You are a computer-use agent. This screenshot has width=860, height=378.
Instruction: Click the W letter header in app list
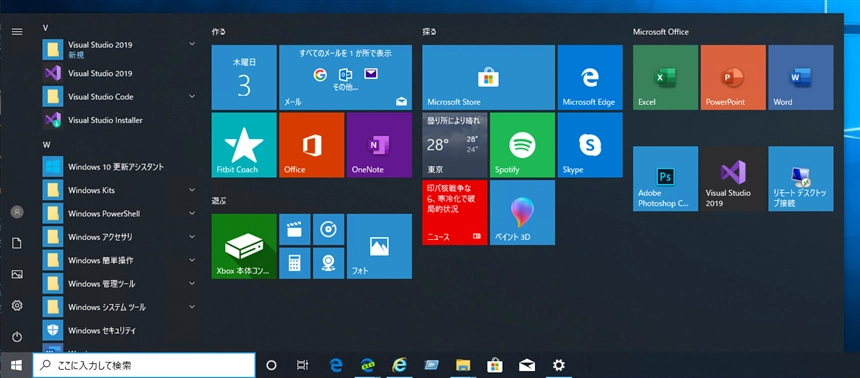(46, 144)
